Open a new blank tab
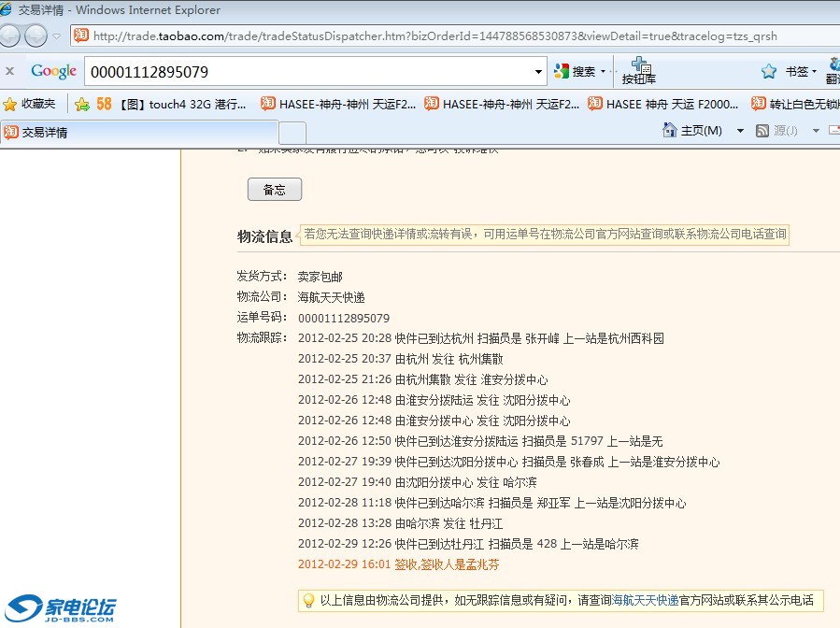The width and height of the screenshot is (840, 628). (292, 133)
